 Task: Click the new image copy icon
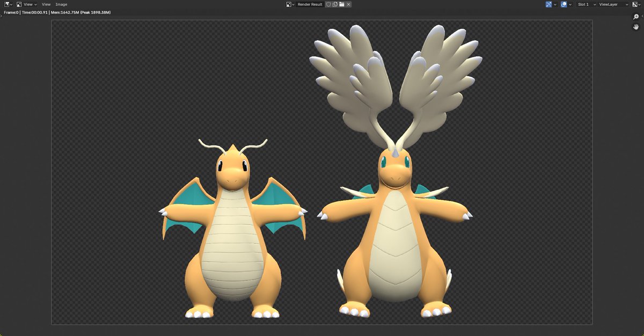pyautogui.click(x=335, y=4)
